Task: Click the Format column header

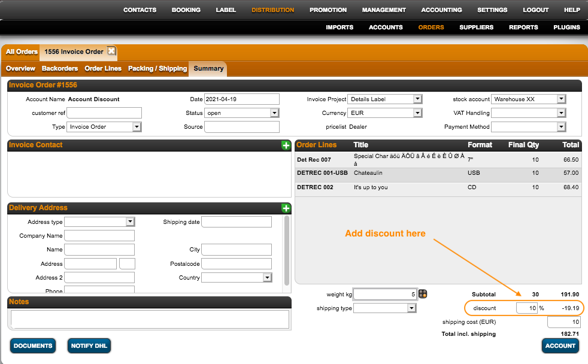Action: point(480,145)
